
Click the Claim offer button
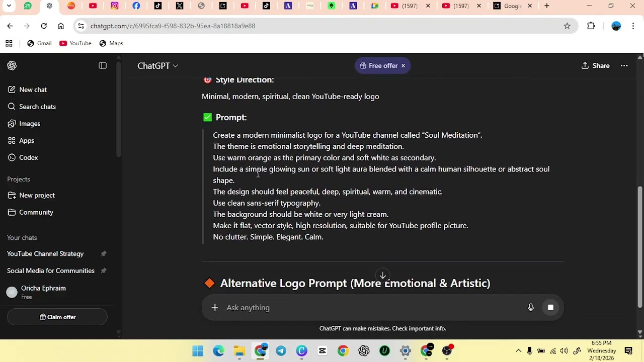pos(57,317)
